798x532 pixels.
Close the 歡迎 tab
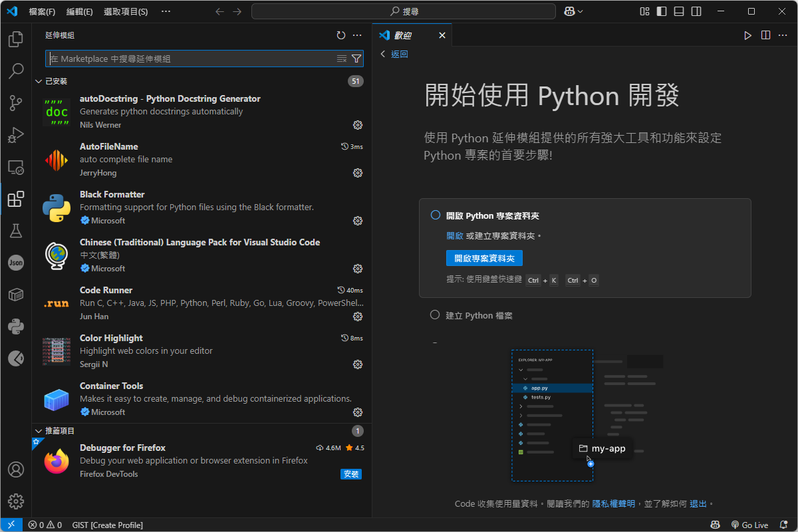click(x=442, y=35)
